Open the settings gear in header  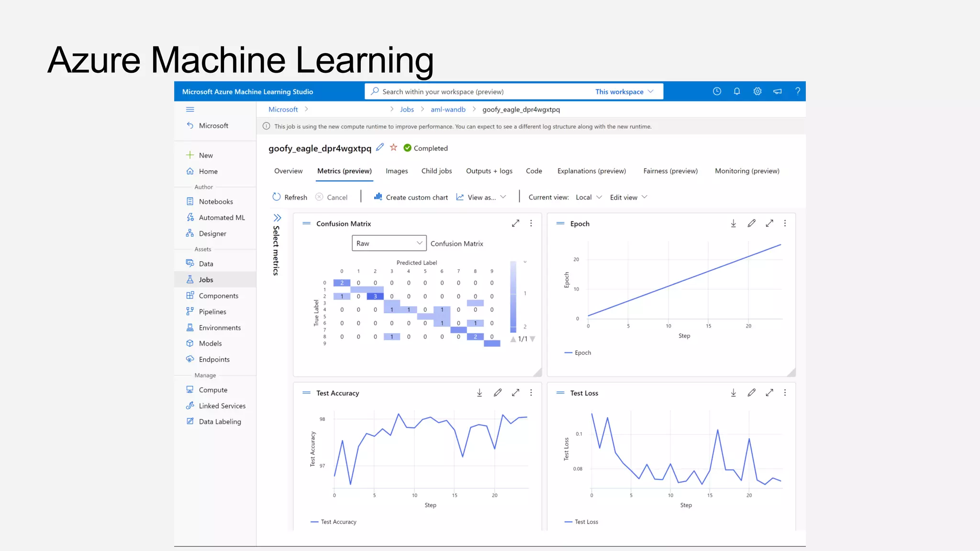[x=757, y=91]
